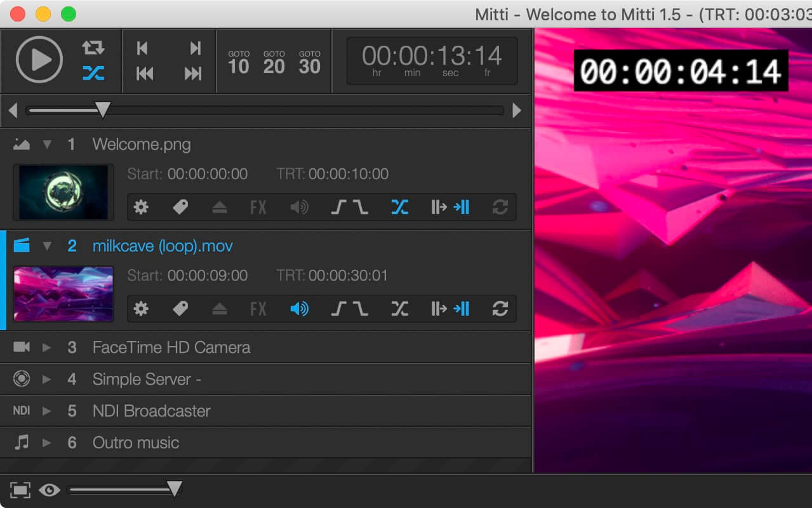Select FaceTime HD Camera row

point(265,347)
